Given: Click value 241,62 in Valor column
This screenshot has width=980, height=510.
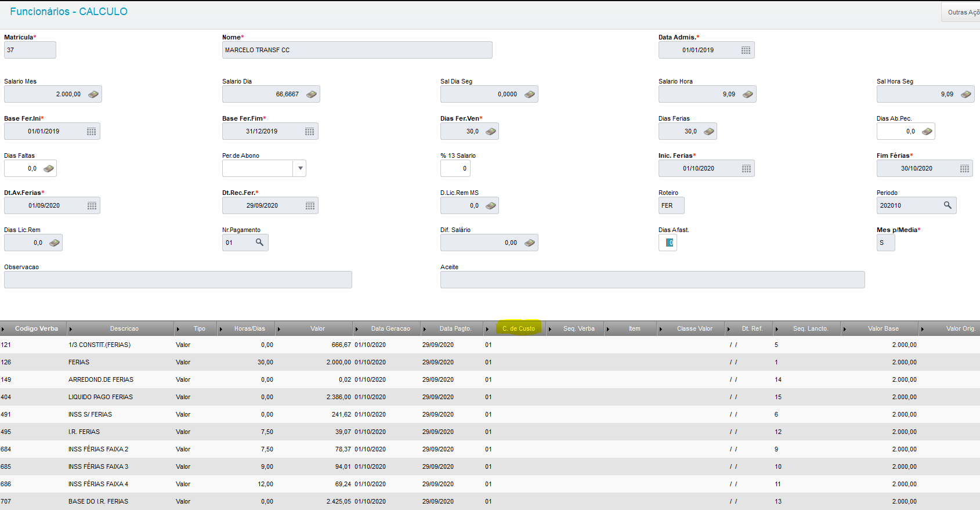Looking at the screenshot, I should pyautogui.click(x=341, y=414).
